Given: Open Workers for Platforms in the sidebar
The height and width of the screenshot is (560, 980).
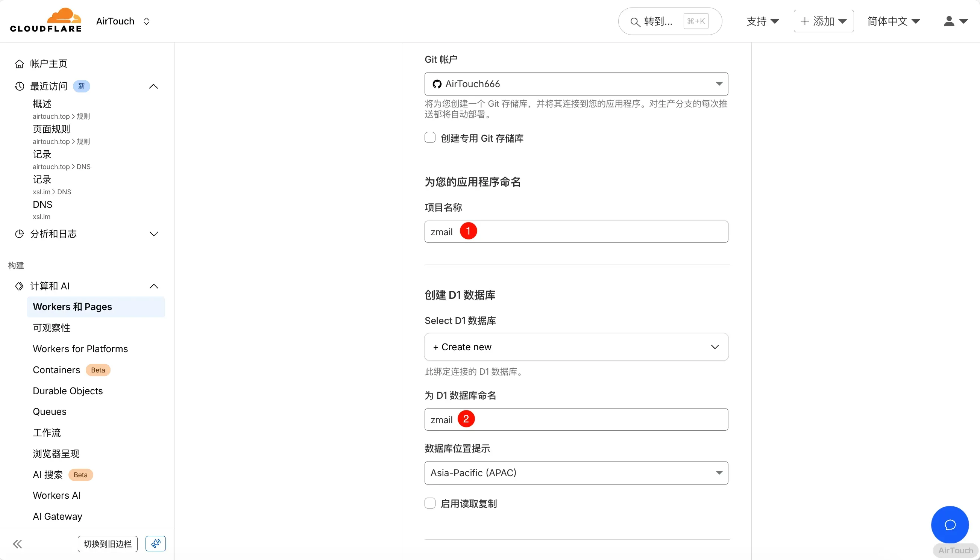Looking at the screenshot, I should point(80,349).
